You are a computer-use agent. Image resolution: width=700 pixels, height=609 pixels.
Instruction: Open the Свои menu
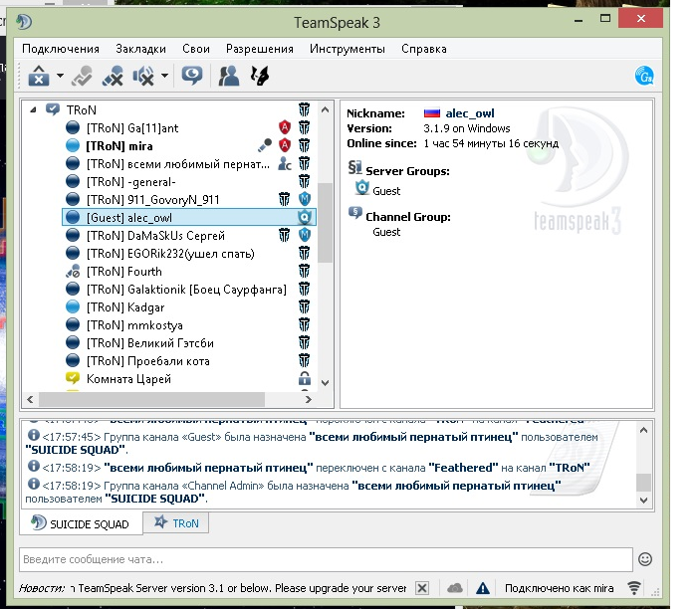pyautogui.click(x=196, y=49)
